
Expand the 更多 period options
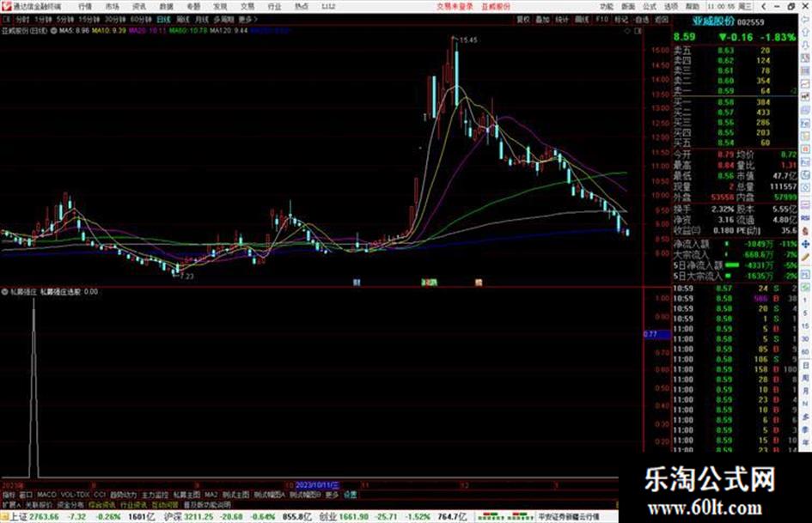click(247, 19)
